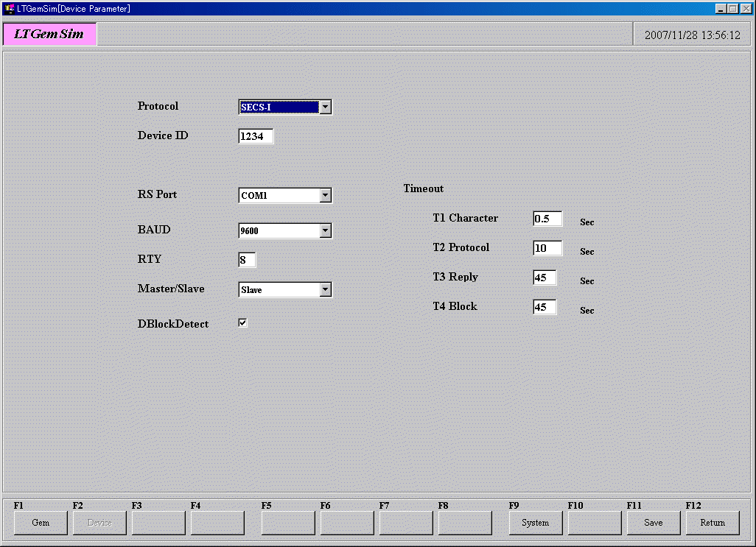Expand the Master/Slave dropdown
This screenshot has height=547, width=756.
[x=325, y=290]
